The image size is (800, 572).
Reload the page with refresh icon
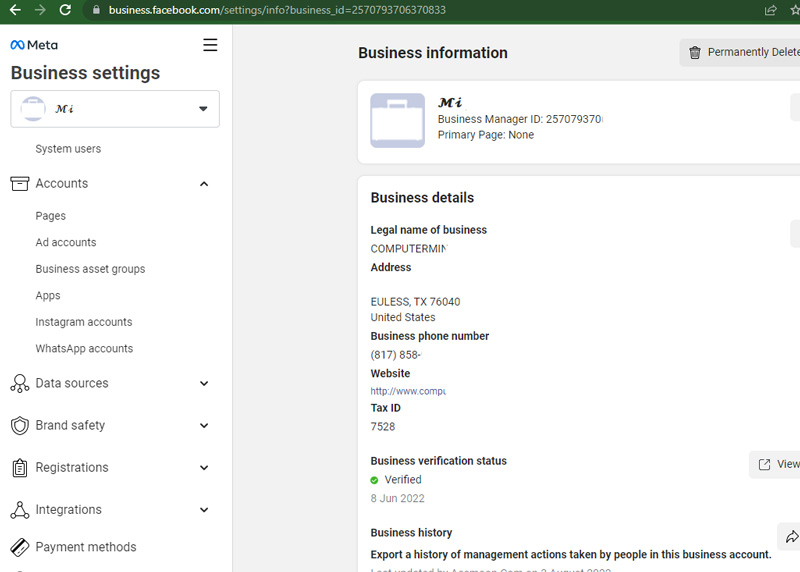[x=65, y=10]
